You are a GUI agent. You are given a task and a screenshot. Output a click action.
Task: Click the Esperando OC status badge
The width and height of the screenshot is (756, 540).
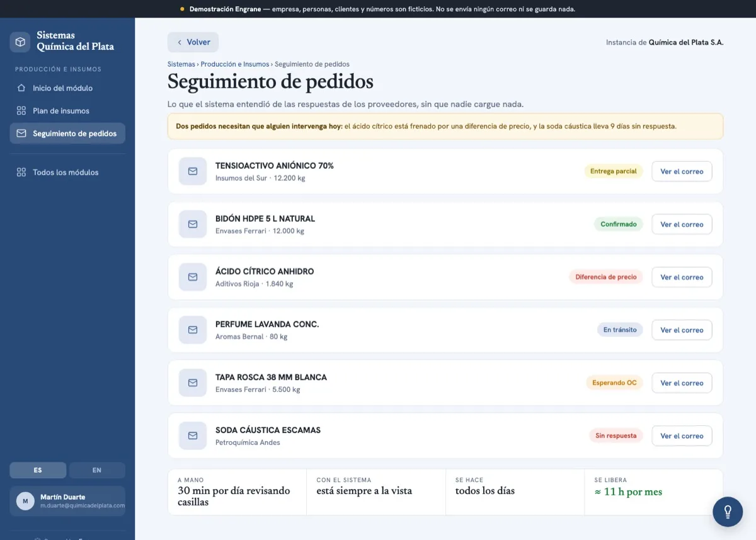(614, 383)
